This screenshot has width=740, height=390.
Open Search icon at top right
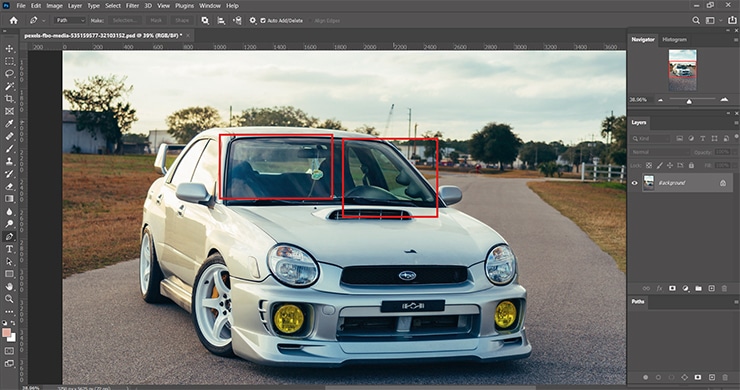click(x=696, y=20)
